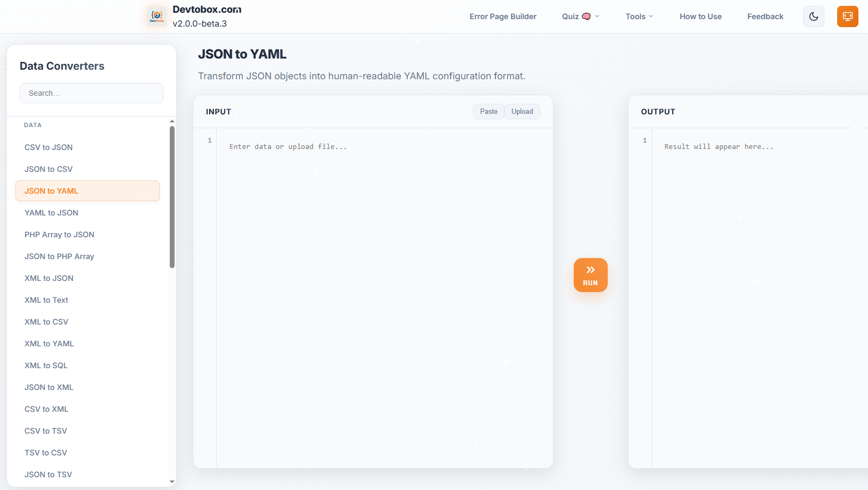868x490 pixels.
Task: Open the Error Page Builder page
Action: click(x=502, y=16)
